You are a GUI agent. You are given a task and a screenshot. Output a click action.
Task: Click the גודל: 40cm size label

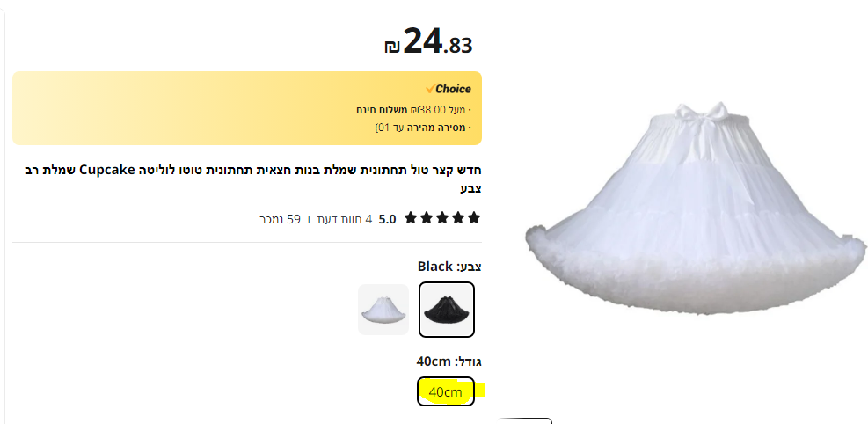(x=449, y=362)
